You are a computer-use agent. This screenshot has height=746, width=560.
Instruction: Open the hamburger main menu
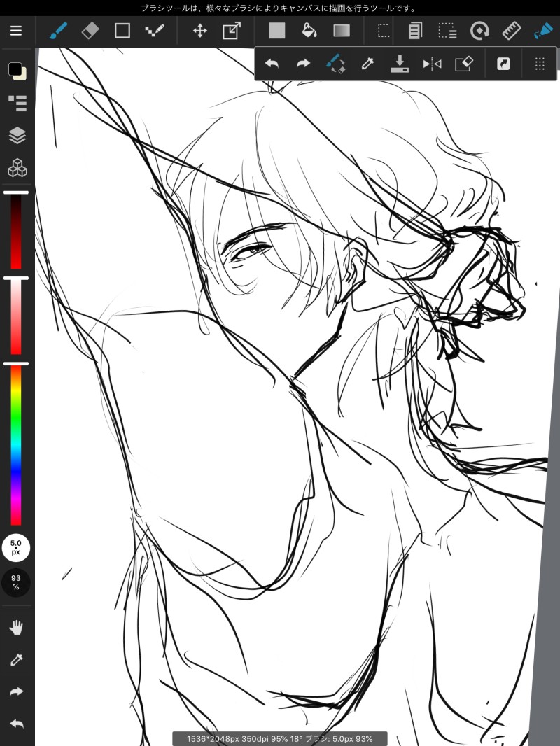(16, 31)
